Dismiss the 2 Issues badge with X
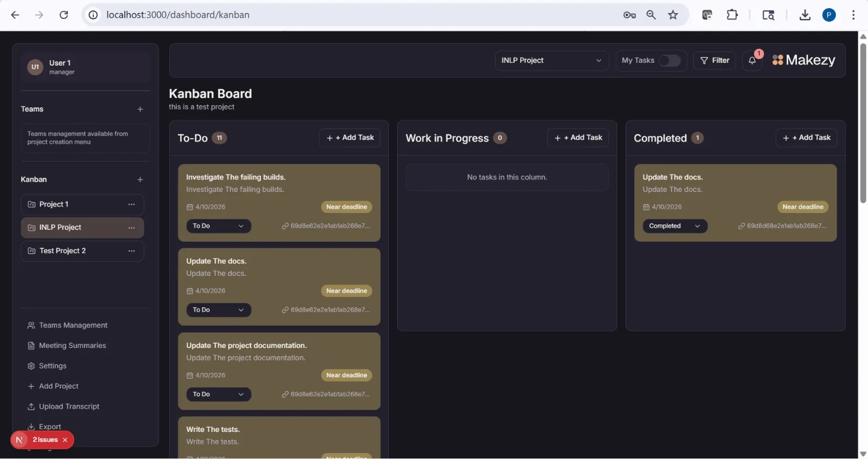The image size is (868, 459). point(65,440)
